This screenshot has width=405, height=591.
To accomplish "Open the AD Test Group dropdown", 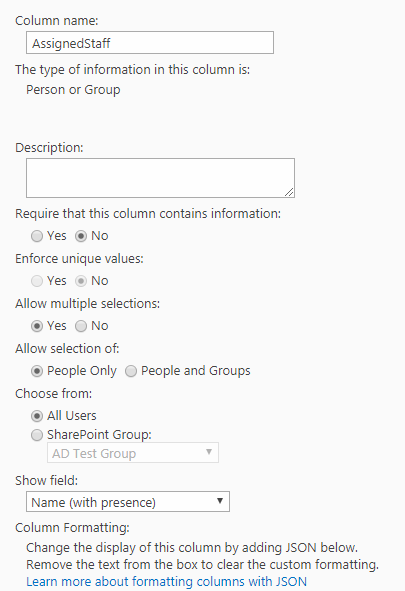I will point(133,453).
